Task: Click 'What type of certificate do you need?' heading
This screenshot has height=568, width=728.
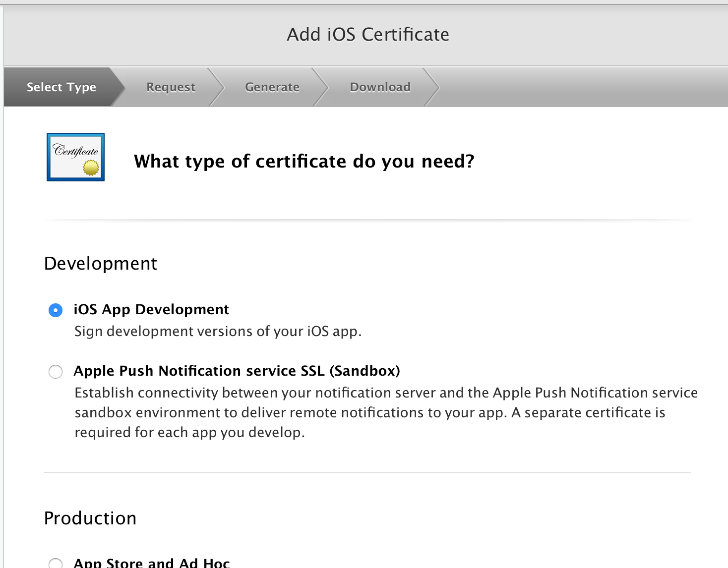Action: (304, 162)
